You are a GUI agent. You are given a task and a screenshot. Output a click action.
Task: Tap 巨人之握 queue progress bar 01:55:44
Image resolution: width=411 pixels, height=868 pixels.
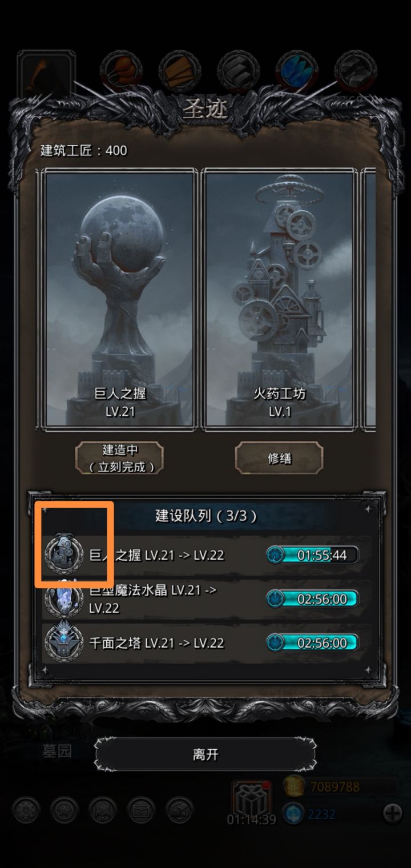[312, 554]
